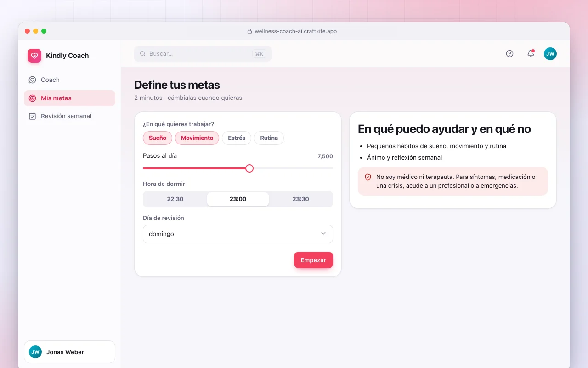This screenshot has height=368, width=588.
Task: Open the Jonas Weber profile card
Action: [69, 352]
